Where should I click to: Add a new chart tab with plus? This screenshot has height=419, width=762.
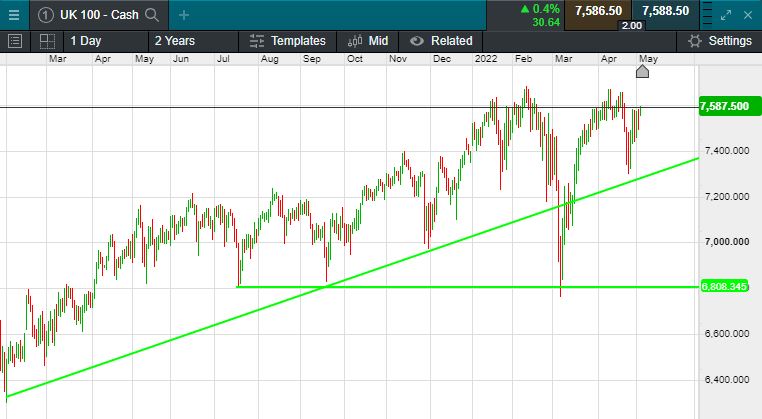[x=184, y=15]
